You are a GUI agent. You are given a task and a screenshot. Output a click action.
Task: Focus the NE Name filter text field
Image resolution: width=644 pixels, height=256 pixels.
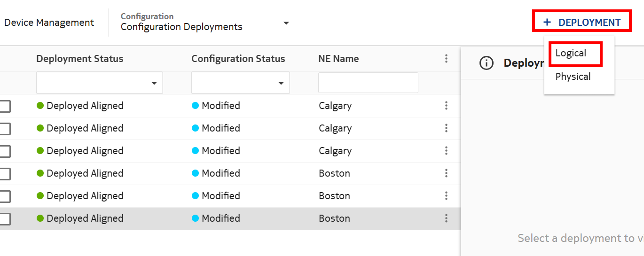coord(368,83)
